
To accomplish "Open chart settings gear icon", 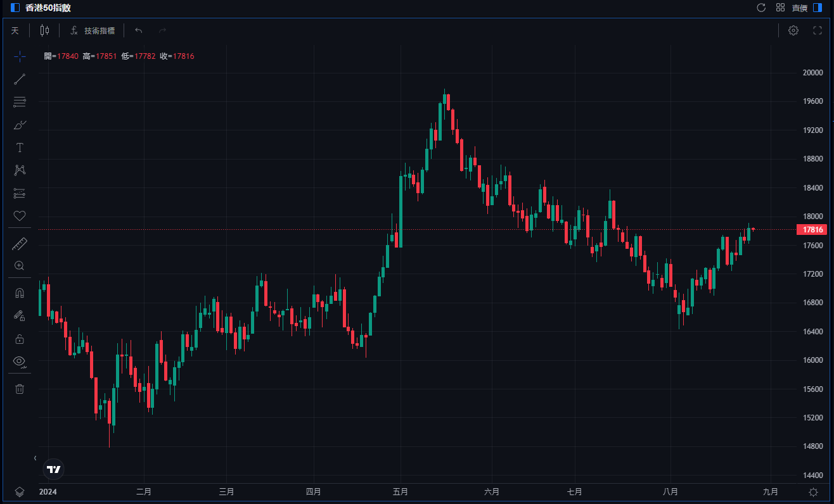I will coord(793,30).
